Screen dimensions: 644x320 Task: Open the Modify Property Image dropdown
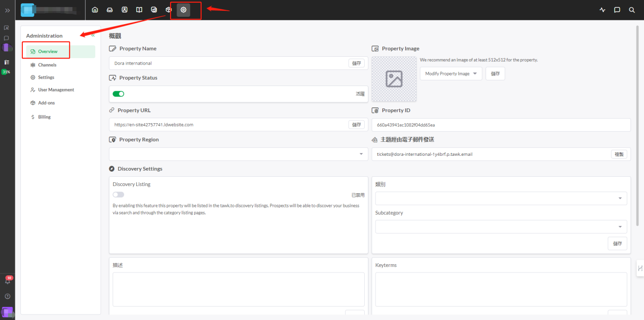point(451,73)
